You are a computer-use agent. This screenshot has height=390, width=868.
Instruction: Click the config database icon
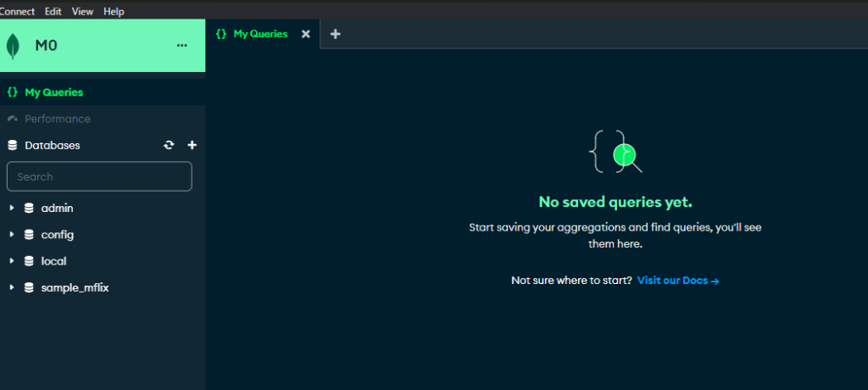click(x=29, y=235)
